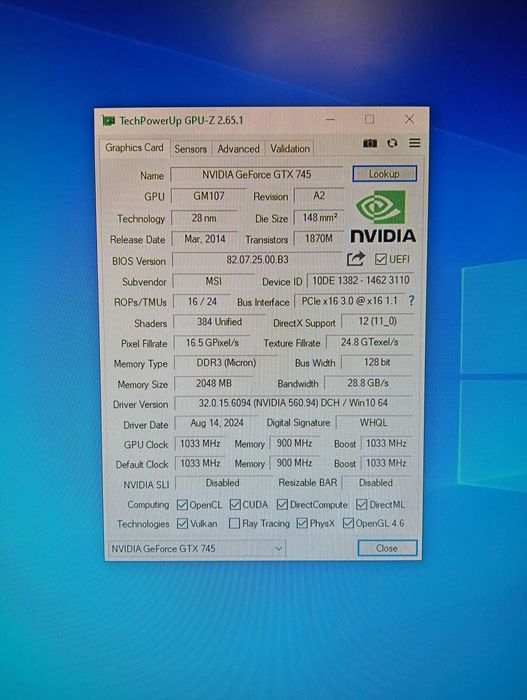527x700 pixels.
Task: Click the Lookup button
Action: (384, 174)
